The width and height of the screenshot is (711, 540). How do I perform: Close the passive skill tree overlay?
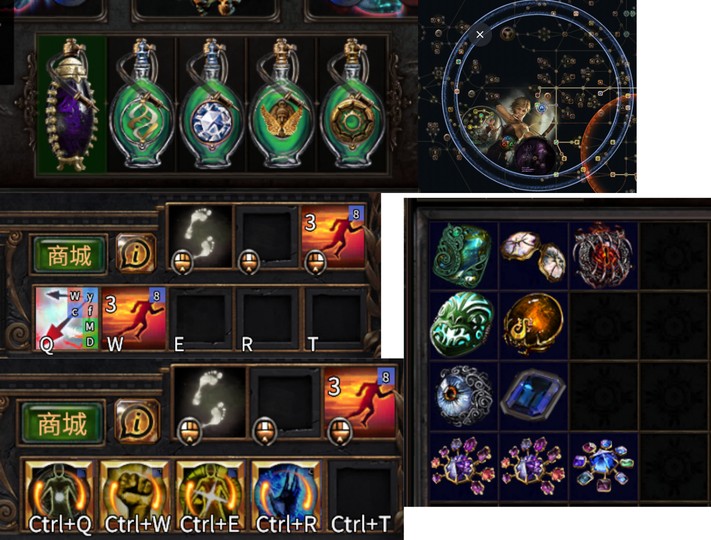[x=480, y=34]
